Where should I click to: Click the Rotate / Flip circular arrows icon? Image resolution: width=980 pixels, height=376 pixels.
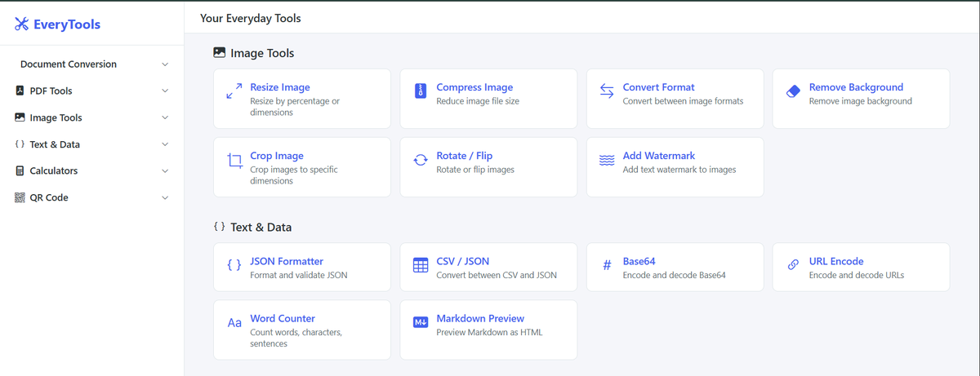point(421,160)
